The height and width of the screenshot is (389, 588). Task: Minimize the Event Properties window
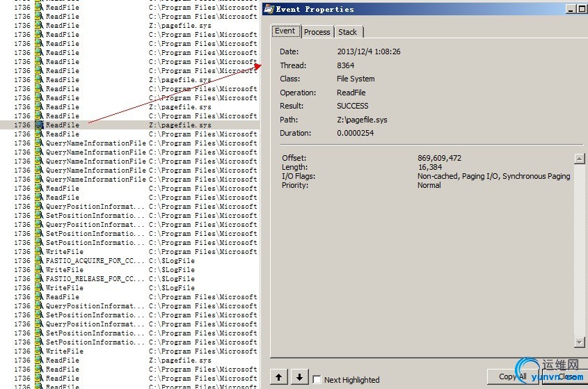click(x=571, y=9)
